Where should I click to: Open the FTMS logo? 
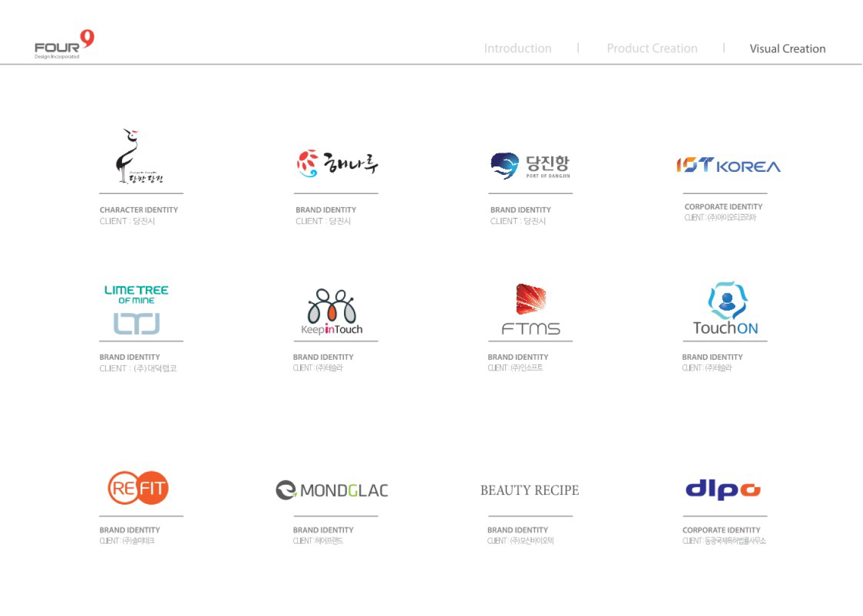(x=531, y=309)
